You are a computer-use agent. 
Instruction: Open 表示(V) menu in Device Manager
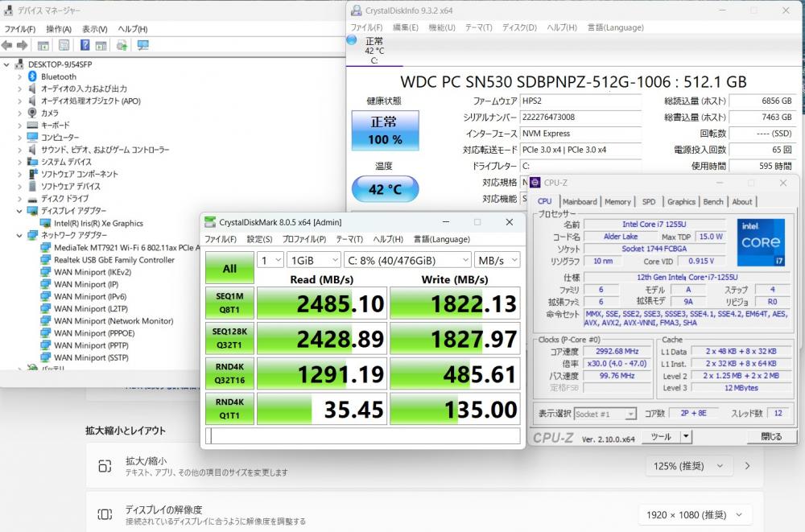[x=95, y=29]
